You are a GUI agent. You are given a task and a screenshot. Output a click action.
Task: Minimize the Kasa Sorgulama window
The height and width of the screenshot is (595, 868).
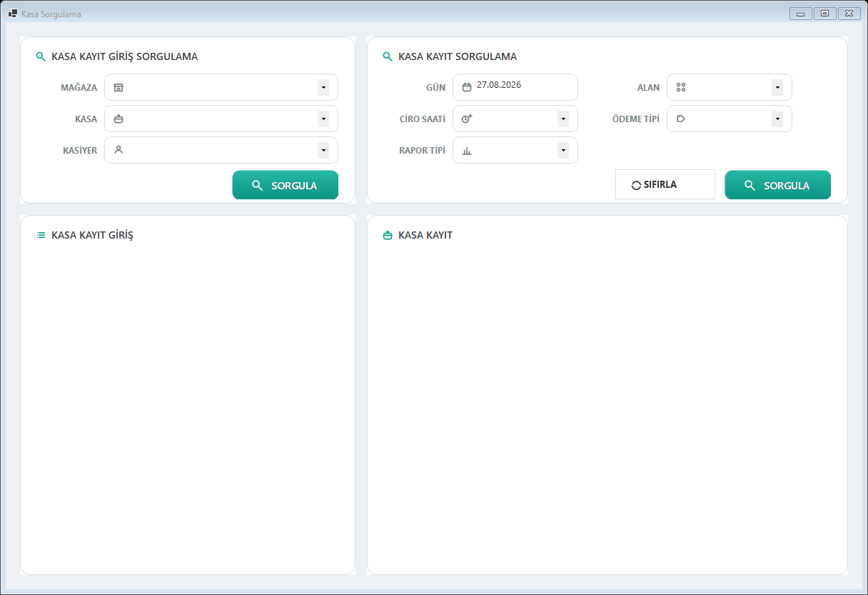(x=801, y=14)
